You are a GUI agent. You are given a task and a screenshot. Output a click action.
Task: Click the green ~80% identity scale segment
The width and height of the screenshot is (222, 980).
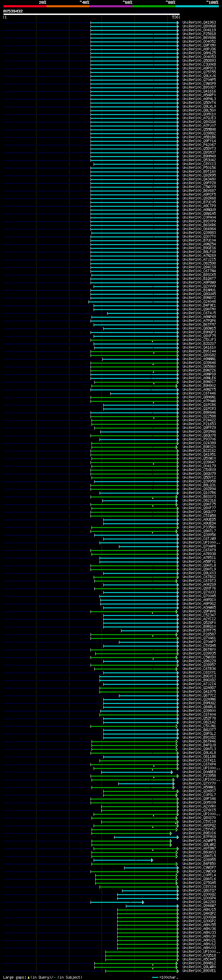(154, 6)
